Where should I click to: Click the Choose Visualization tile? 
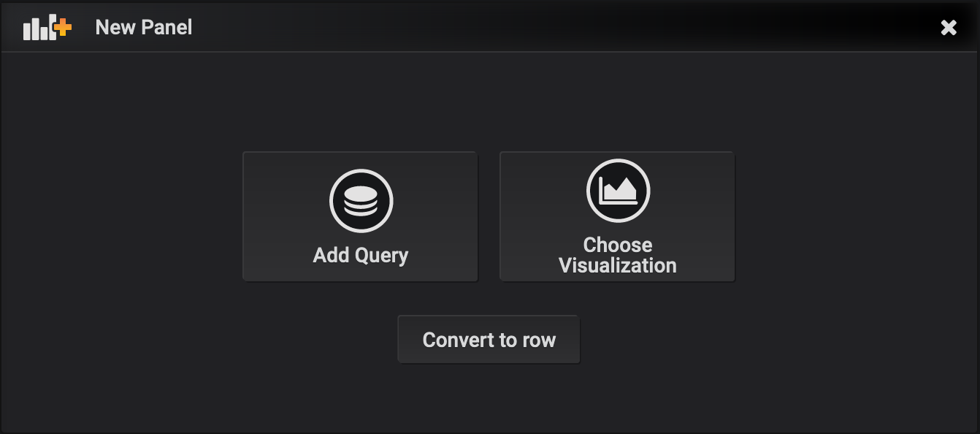[x=618, y=216]
